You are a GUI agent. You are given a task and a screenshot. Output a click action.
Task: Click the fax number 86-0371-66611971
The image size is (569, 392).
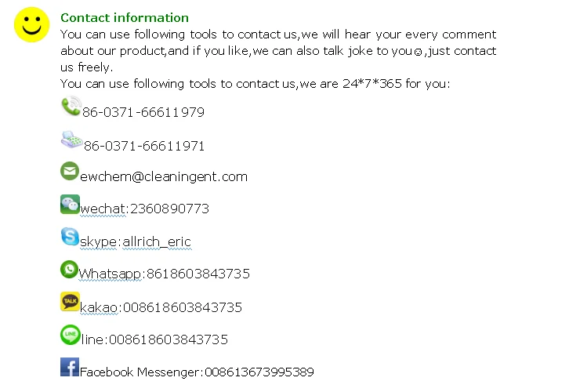[x=144, y=147]
